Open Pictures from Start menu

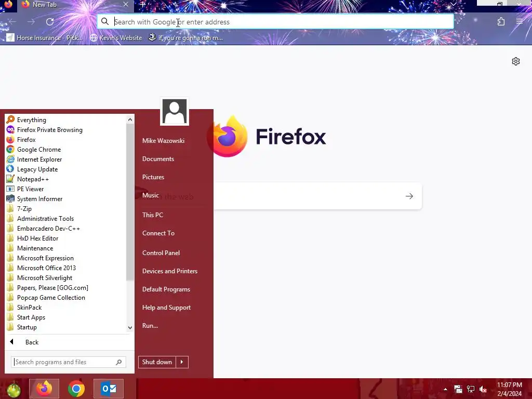pos(153,177)
